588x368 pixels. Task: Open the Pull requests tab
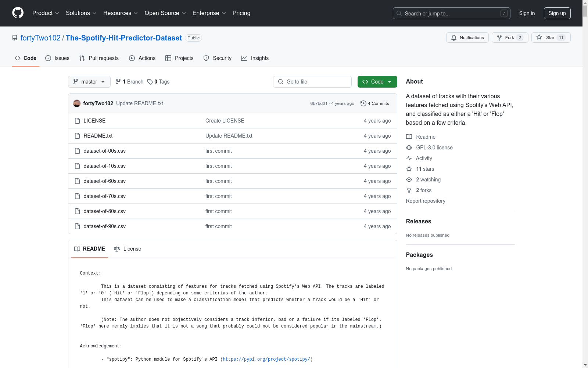[99, 58]
